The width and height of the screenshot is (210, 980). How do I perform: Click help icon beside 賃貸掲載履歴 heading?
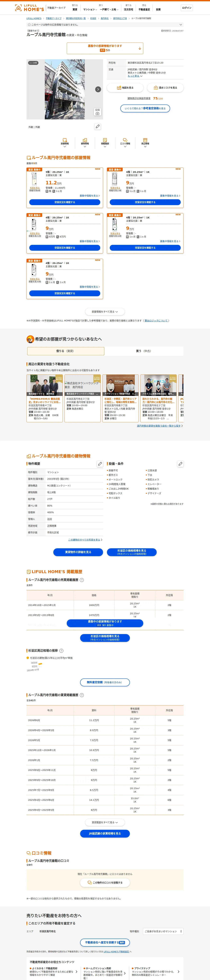point(82,695)
